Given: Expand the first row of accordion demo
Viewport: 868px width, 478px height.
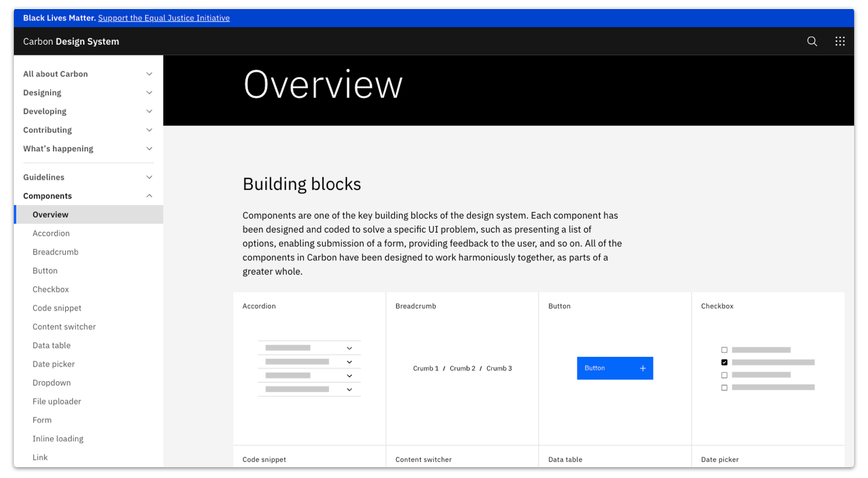Looking at the screenshot, I should click(309, 348).
